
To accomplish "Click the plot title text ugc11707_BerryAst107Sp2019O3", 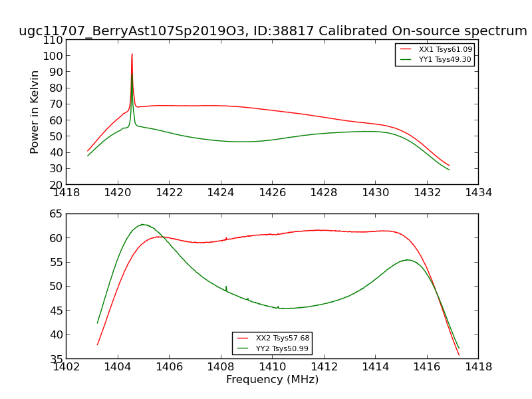I will pos(132,31).
